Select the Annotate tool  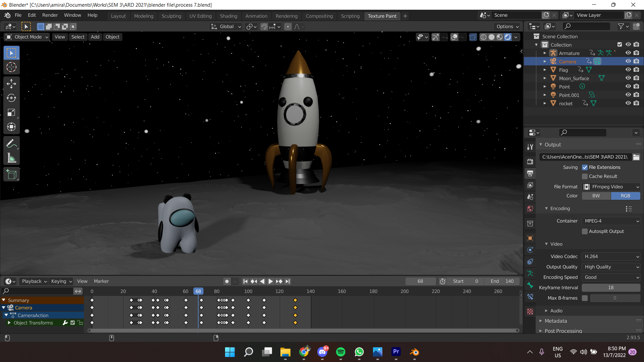(x=11, y=143)
